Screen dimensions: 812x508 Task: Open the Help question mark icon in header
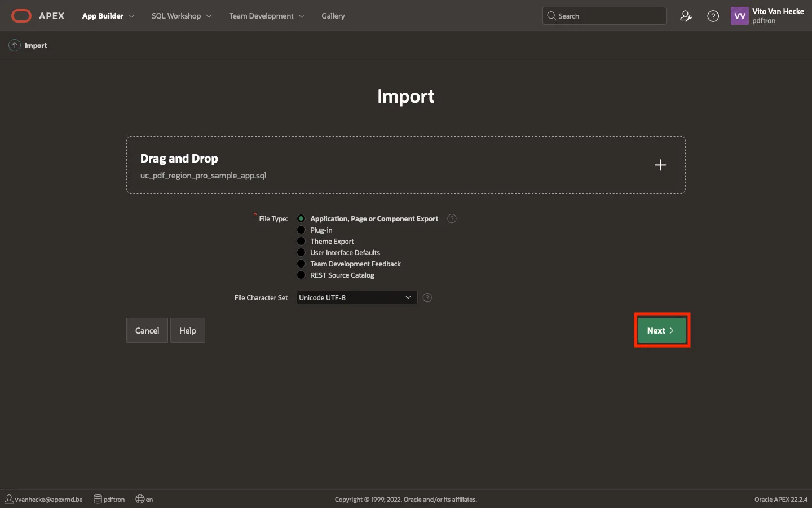coord(713,16)
